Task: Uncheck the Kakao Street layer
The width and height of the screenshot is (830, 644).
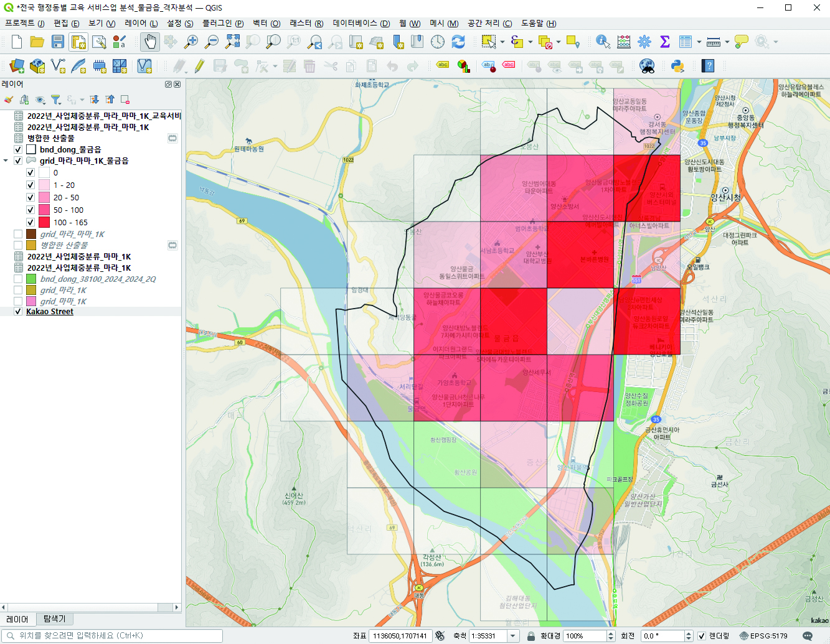Action: [18, 312]
